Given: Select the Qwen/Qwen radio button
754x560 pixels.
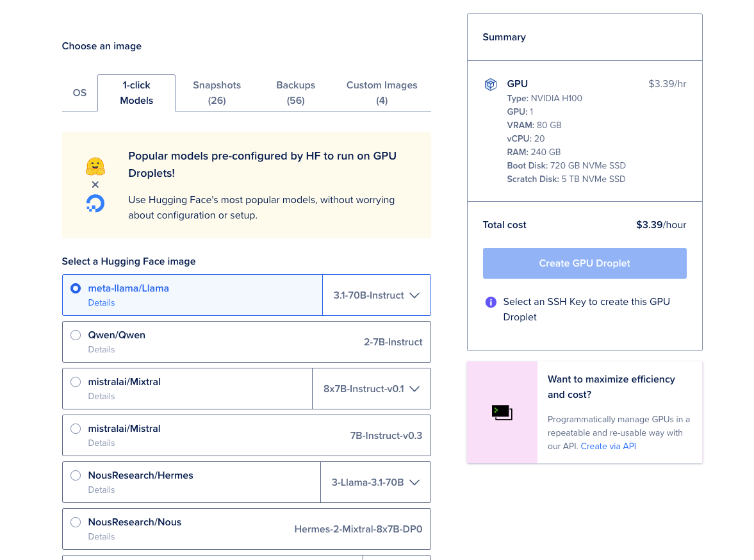Looking at the screenshot, I should point(76,335).
